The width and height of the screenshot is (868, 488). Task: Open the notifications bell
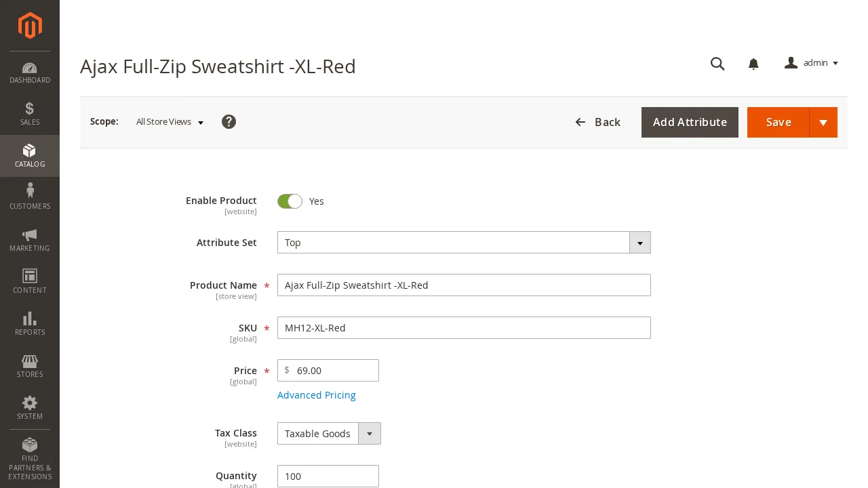click(753, 64)
